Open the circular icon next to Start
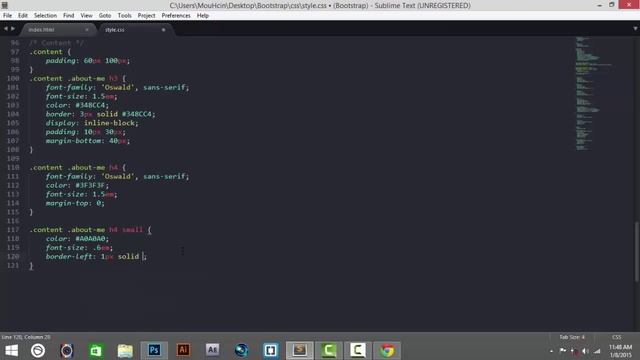Viewport: 640px width, 360px height. pos(38,350)
